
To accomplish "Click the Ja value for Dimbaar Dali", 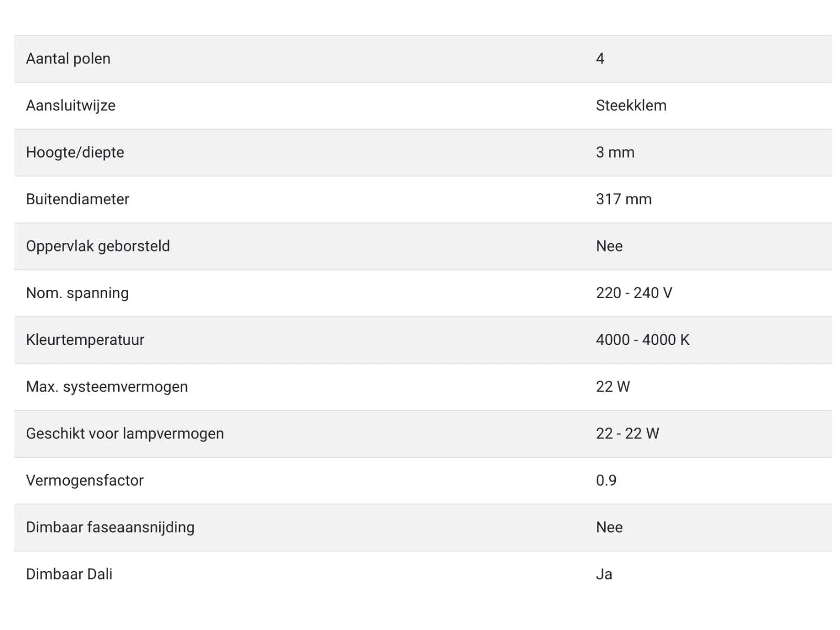I will [604, 574].
